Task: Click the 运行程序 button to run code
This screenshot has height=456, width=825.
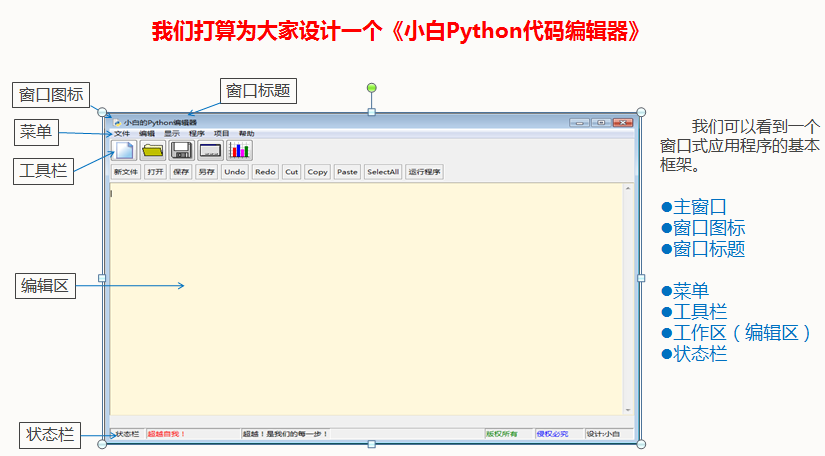Action: click(425, 172)
